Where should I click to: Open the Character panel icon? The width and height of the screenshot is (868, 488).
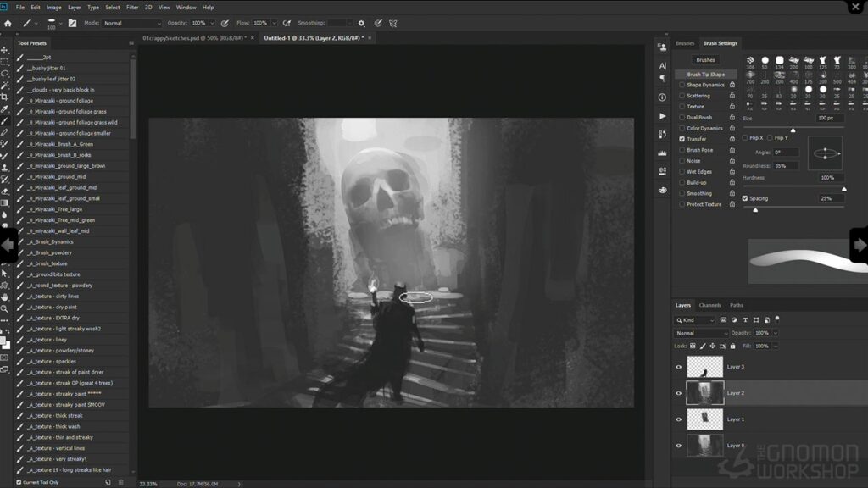(663, 66)
